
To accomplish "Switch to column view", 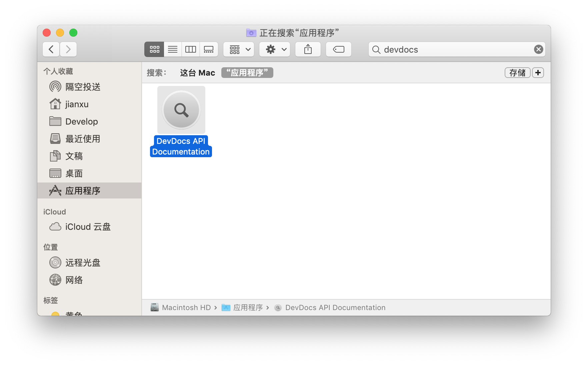I will coord(191,49).
